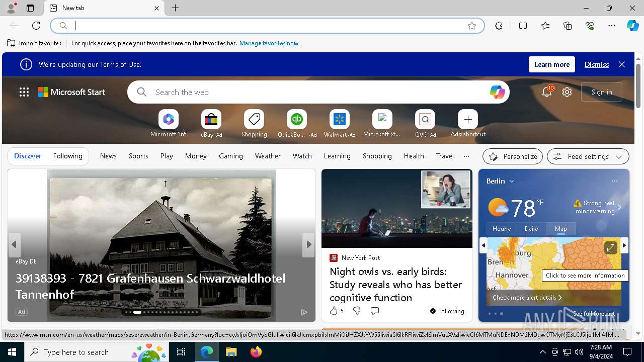Image resolution: width=644 pixels, height=362 pixels.
Task: Expand the weather map fullscreen
Action: 610,248
